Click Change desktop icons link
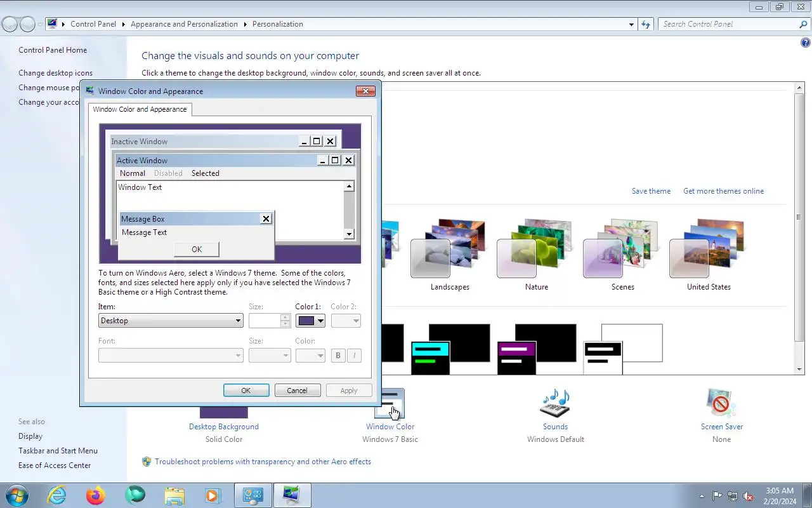 55,73
